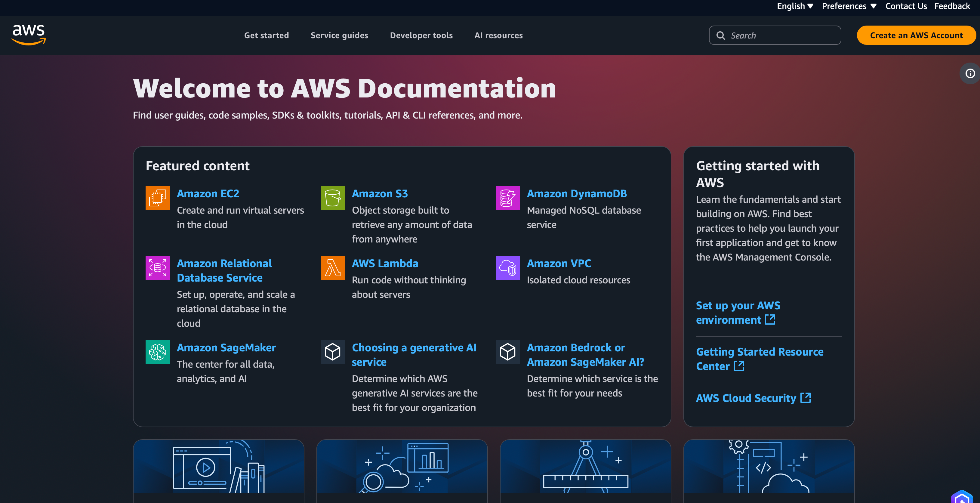Open the Amazon VPC link
Screen dimensions: 980x503
(559, 263)
